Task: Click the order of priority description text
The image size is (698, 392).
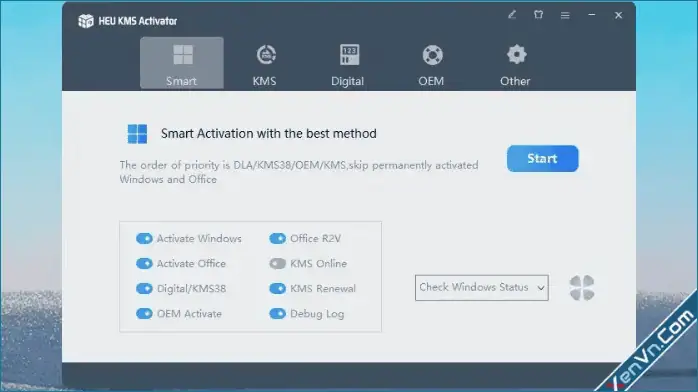Action: coord(299,172)
